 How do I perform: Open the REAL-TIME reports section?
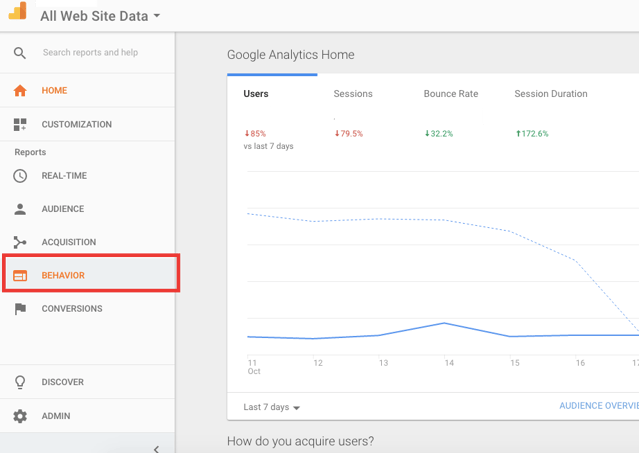88,176
